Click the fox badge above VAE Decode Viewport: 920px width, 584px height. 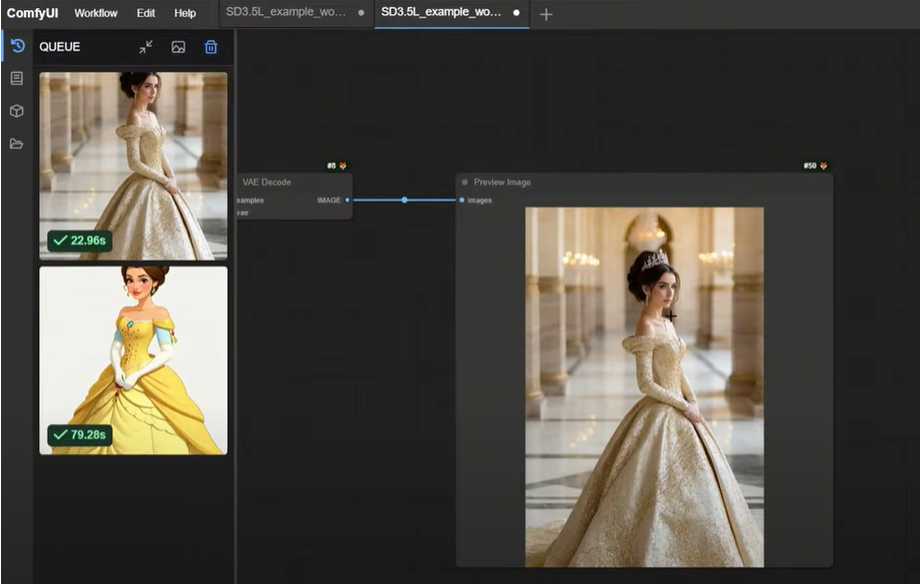[x=343, y=166]
